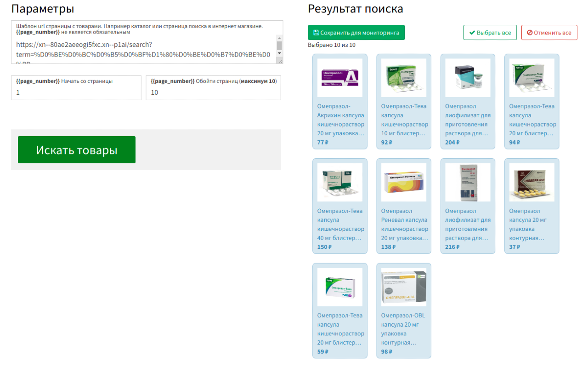Select the Омепразол-OBL product image
Screen dimensions: 588x368
(x=404, y=287)
